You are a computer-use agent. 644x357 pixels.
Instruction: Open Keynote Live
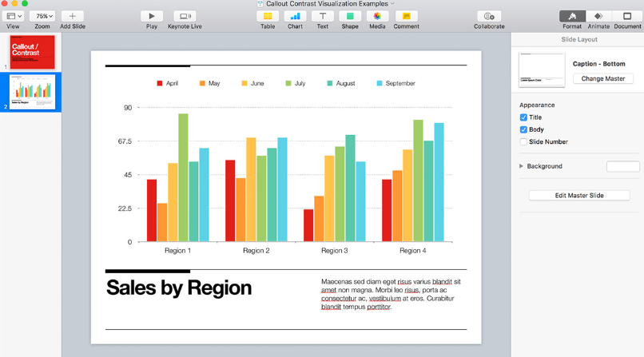pyautogui.click(x=185, y=16)
